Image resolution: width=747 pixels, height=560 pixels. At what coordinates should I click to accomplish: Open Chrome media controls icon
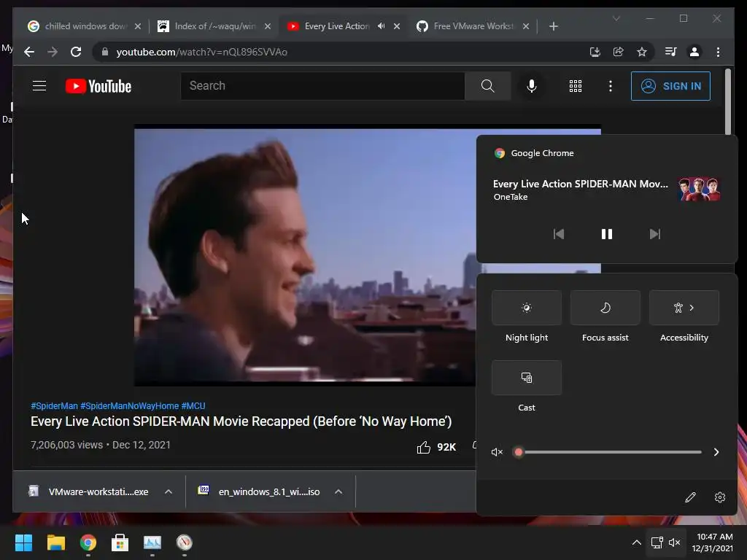(671, 52)
